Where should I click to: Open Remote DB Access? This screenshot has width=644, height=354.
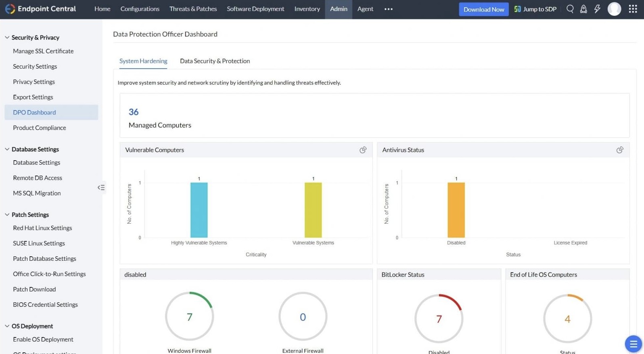[x=38, y=178]
